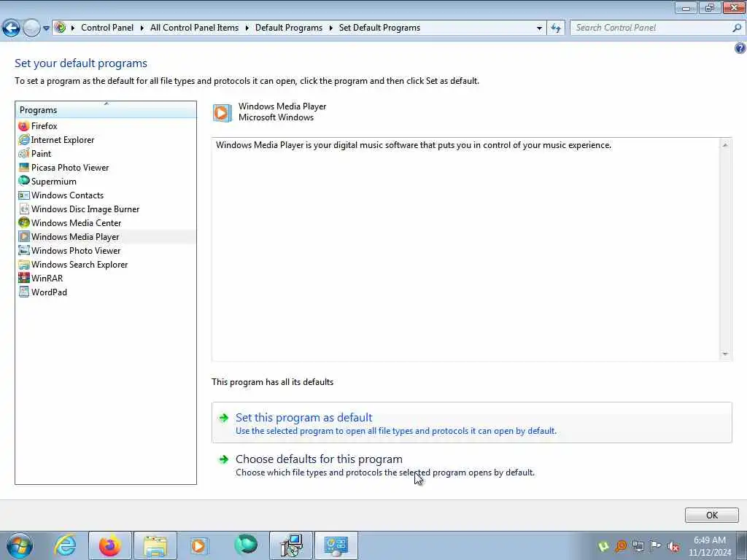The image size is (747, 560).
Task: Select the Firefox icon in Programs list
Action: pos(24,126)
